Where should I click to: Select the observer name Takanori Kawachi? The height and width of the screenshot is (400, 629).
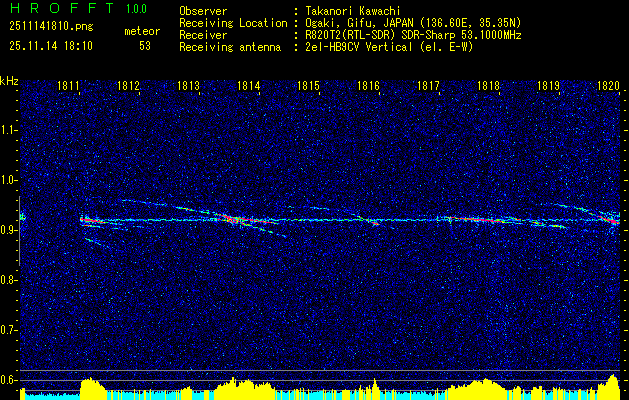[x=356, y=11]
